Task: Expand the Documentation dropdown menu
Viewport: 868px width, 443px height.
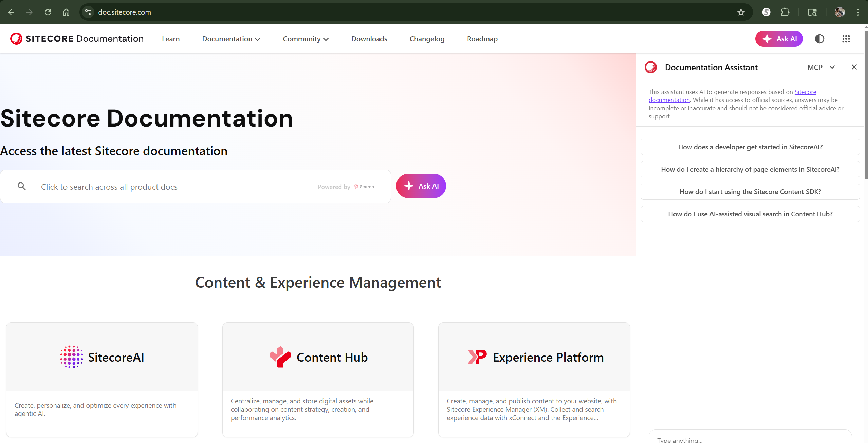Action: 231,39
